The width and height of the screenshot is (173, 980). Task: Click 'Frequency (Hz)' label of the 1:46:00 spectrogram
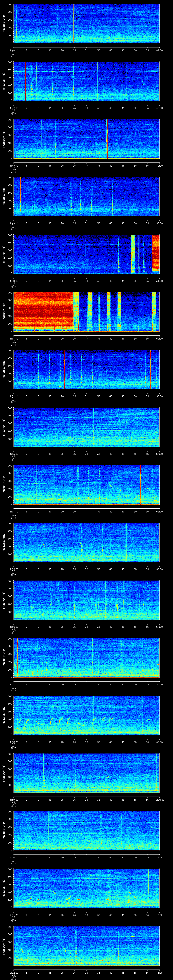(x=4, y=24)
